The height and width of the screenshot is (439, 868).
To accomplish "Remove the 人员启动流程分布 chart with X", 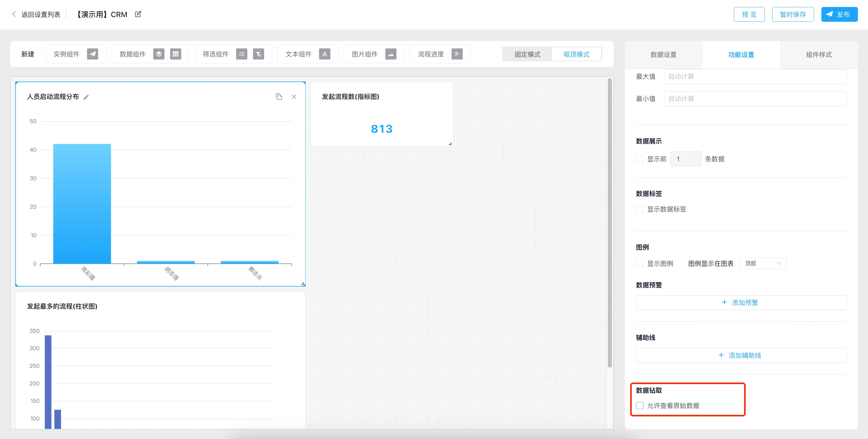I will (x=294, y=97).
